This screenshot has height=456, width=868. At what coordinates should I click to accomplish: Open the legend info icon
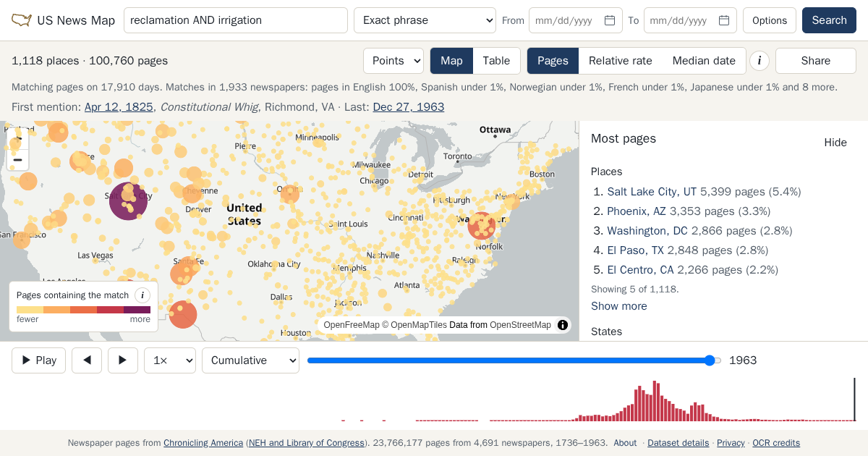coord(142,295)
